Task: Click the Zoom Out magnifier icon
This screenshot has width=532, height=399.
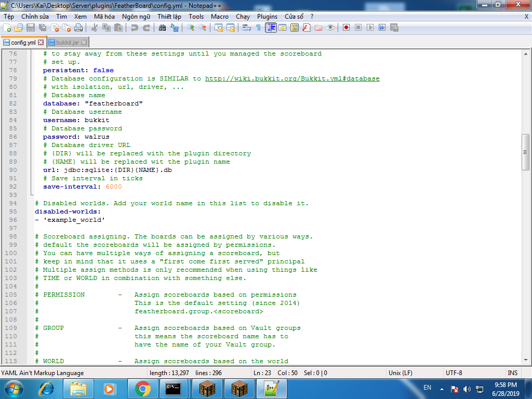Action: click(x=203, y=28)
